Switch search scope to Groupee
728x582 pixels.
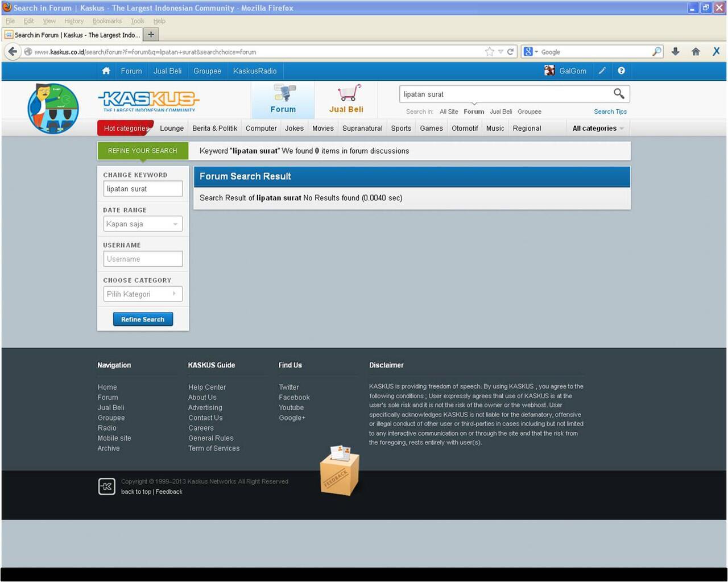(529, 112)
